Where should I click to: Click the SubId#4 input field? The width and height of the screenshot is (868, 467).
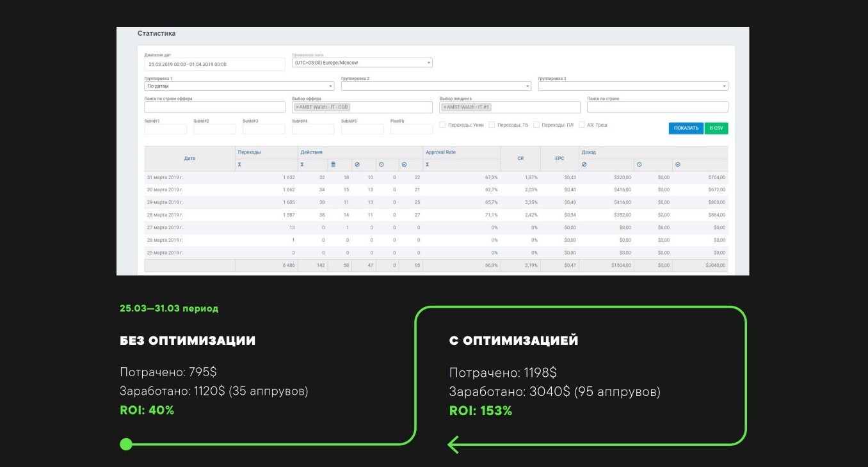point(313,129)
